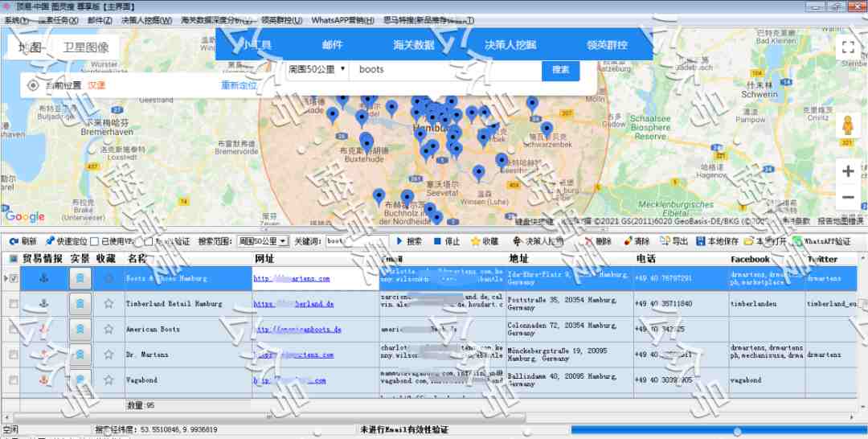Viewport: 868px width, 439px height.
Task: Open the 海关数据深度分析 menu
Action: [217, 20]
